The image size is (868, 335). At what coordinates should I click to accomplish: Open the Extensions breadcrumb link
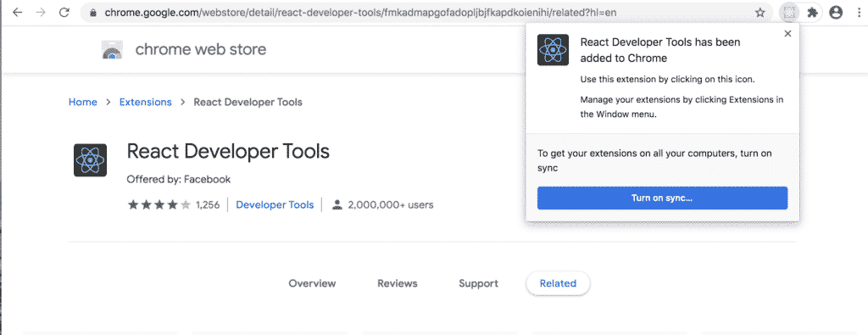pyautogui.click(x=146, y=102)
